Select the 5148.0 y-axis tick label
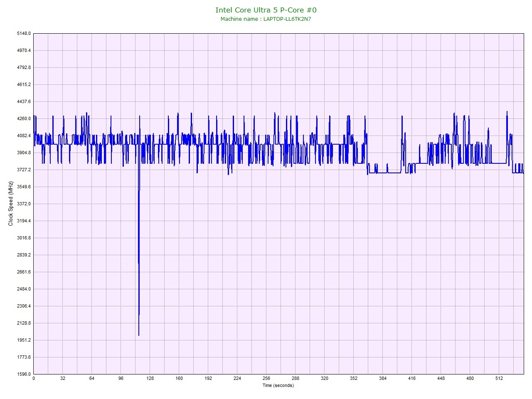532x399 pixels. [24, 33]
